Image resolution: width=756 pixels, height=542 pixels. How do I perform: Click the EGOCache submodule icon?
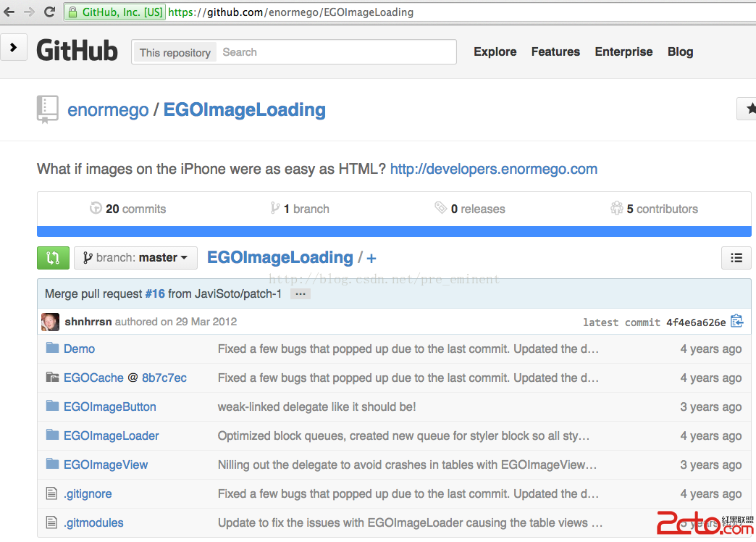pos(52,377)
